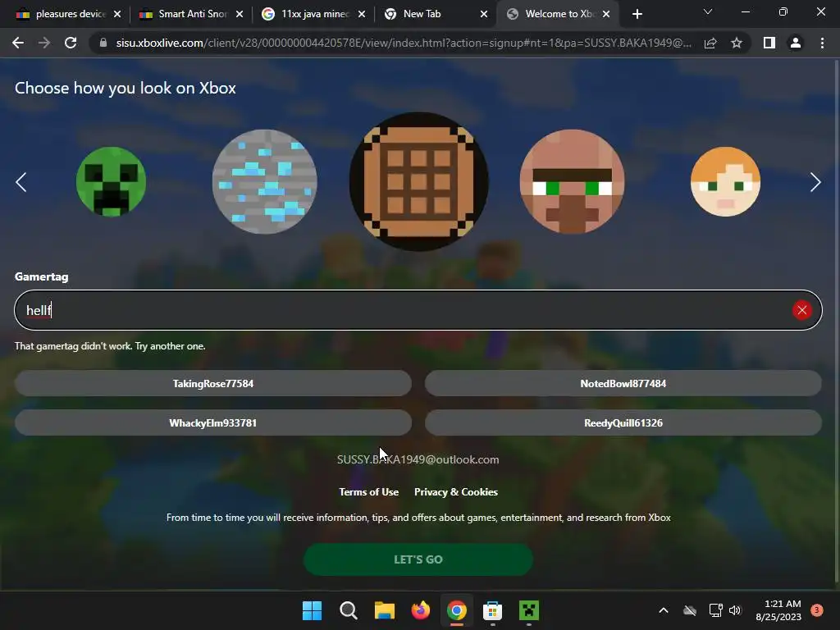Show previous gamerpics with left arrow
The height and width of the screenshot is (630, 840).
tap(21, 182)
